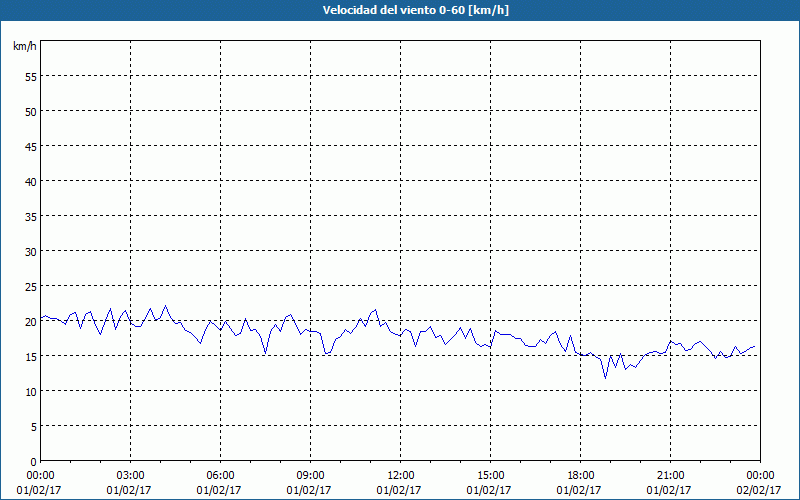This screenshot has width=800, height=500.
Task: Click the 18:00 time axis label
Action: point(580,475)
